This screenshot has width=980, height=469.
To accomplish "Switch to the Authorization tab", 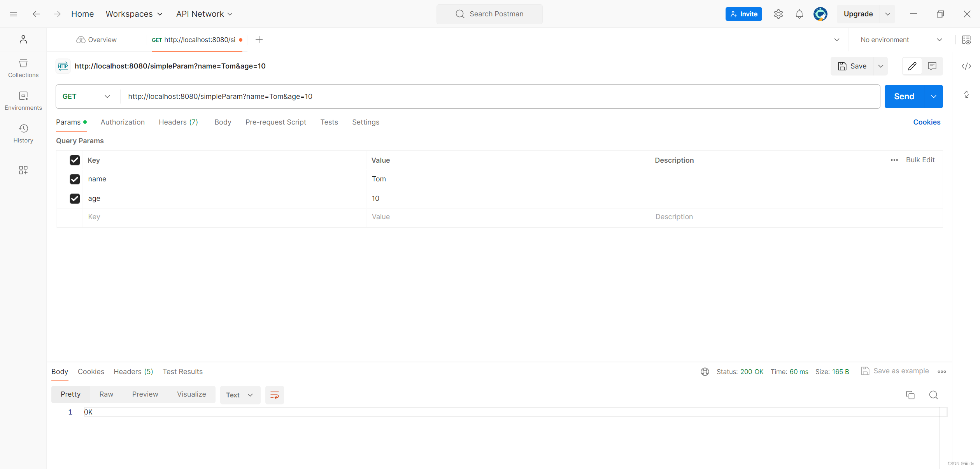I will click(x=123, y=122).
